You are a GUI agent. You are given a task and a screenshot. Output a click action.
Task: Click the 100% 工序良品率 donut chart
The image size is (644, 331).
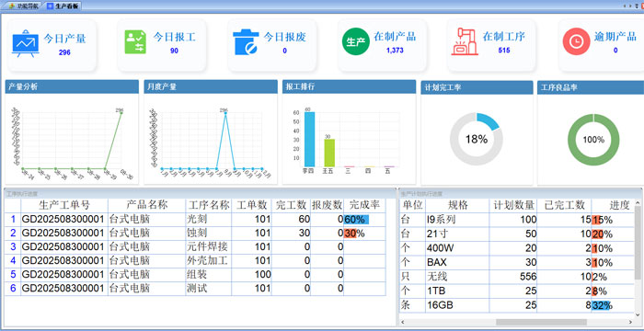pyautogui.click(x=593, y=140)
